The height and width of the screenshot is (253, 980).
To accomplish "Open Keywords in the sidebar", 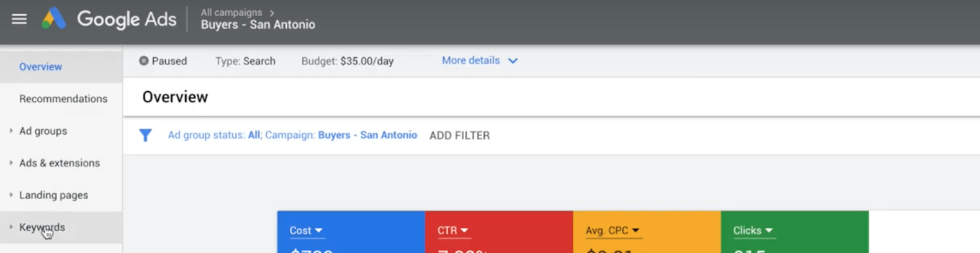I will (42, 227).
